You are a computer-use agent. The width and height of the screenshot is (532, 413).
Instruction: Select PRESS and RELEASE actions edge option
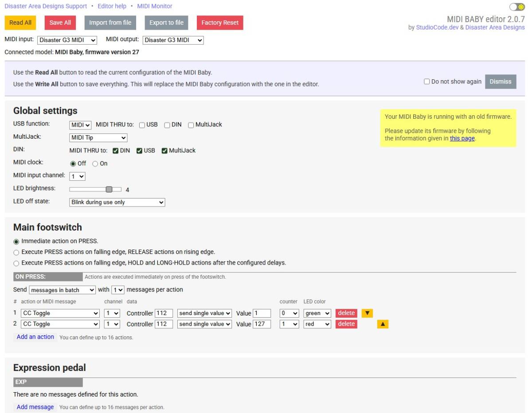pyautogui.click(x=16, y=252)
